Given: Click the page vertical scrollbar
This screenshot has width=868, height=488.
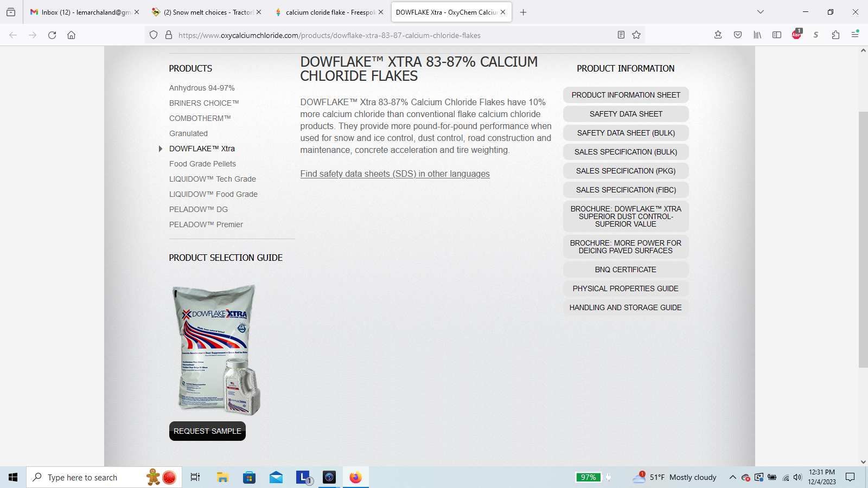Looking at the screenshot, I should click(863, 239).
